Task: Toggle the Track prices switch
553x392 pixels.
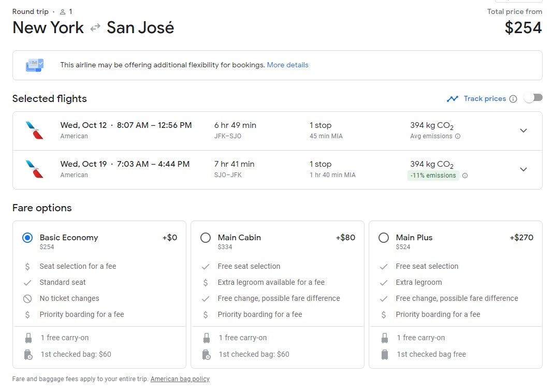Action: [533, 98]
